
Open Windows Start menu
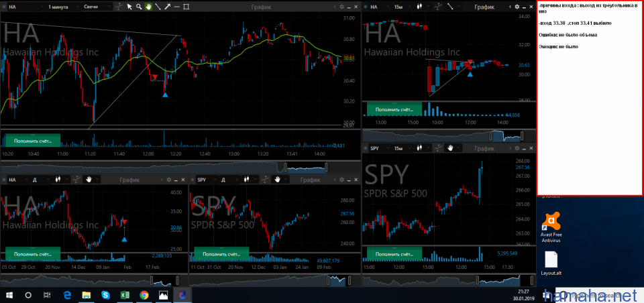(x=9, y=295)
